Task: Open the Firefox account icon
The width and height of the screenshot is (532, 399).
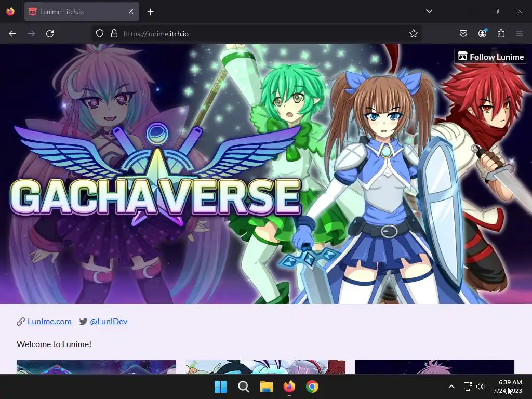Action: point(483,33)
